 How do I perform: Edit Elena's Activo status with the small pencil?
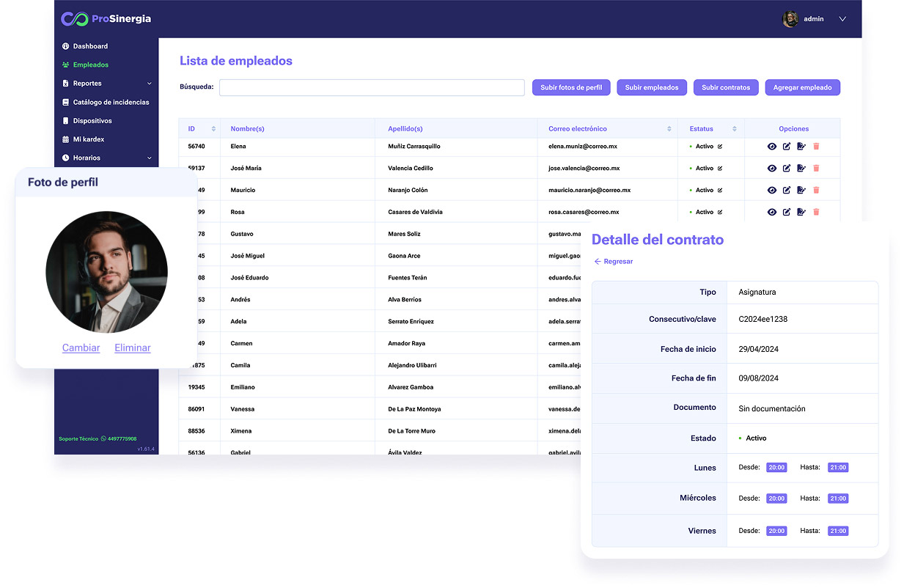[x=720, y=147]
